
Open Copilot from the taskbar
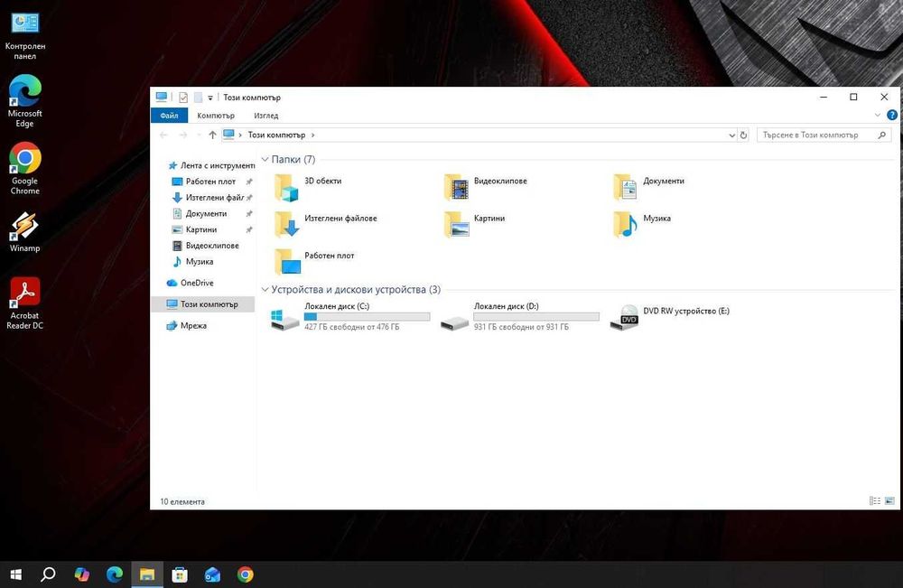[82, 574]
